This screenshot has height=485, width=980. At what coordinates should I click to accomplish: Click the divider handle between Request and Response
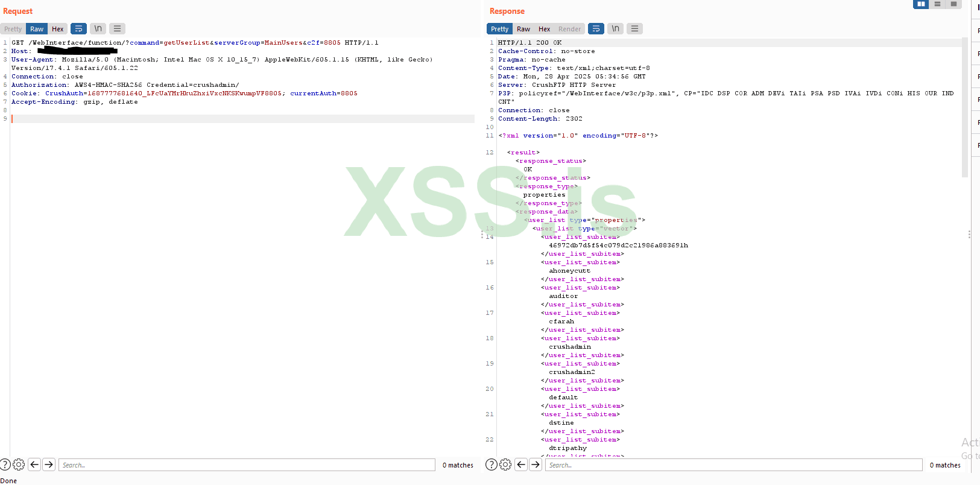point(482,234)
